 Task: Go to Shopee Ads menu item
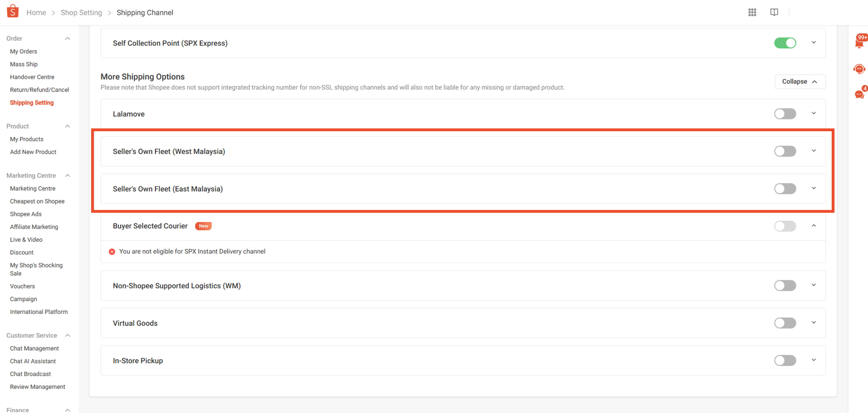[26, 214]
